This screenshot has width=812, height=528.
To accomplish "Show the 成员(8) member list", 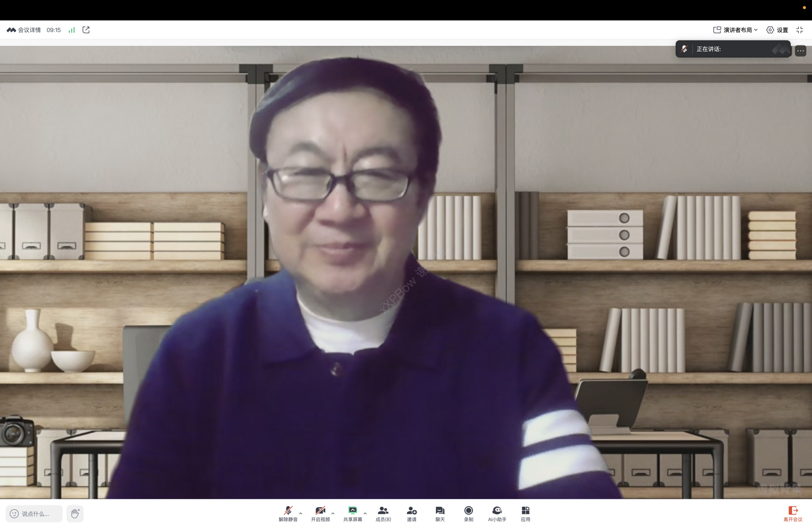I will pos(383,514).
